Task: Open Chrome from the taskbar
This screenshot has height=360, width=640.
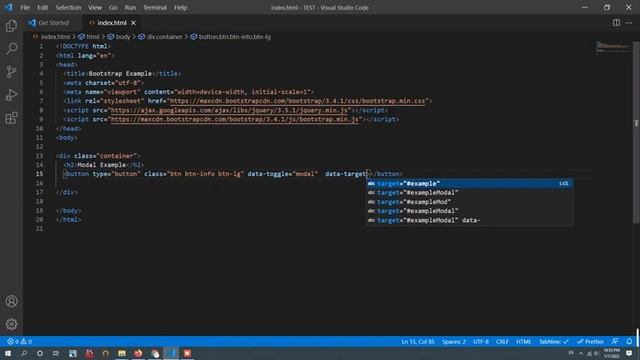Action: pyautogui.click(x=155, y=353)
